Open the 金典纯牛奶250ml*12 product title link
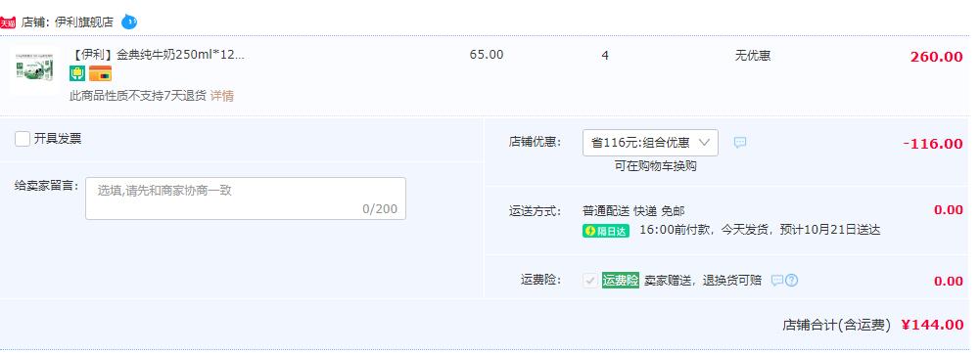This screenshot has height=353, width=980. (157, 55)
